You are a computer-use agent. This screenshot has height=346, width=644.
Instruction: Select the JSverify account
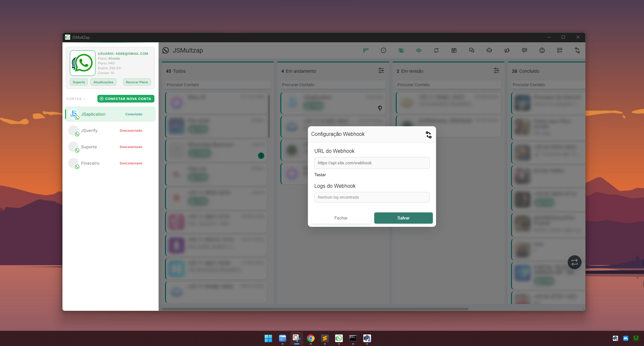110,130
